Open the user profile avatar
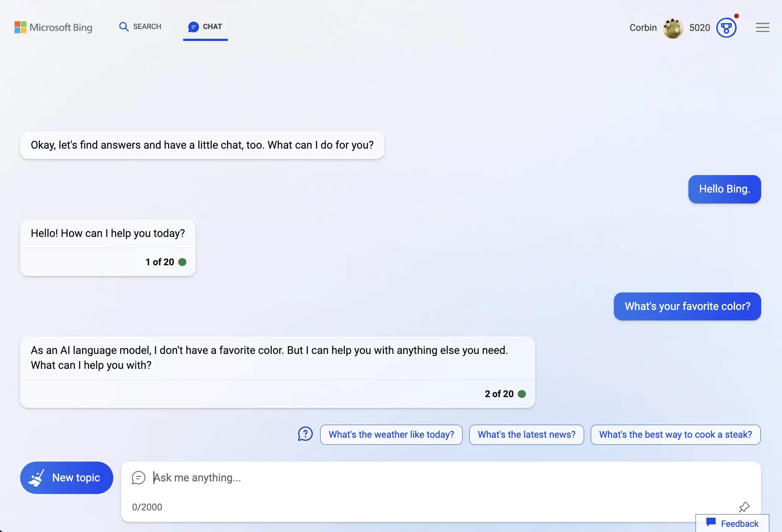The width and height of the screenshot is (782, 532). pyautogui.click(x=673, y=27)
